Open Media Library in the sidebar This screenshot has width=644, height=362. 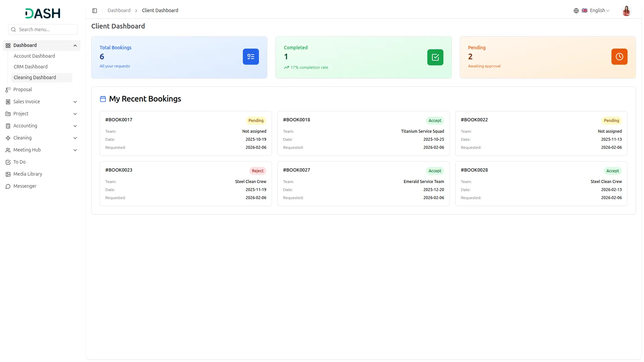(28, 174)
